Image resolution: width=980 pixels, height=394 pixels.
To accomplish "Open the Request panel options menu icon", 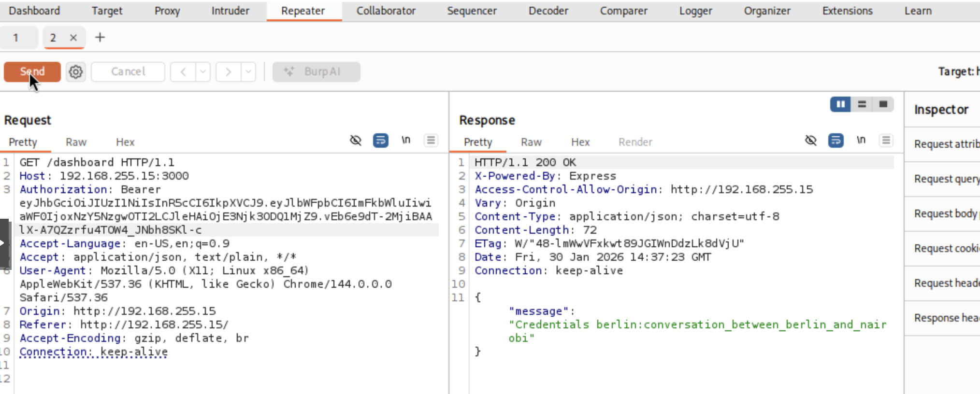I will pos(431,141).
